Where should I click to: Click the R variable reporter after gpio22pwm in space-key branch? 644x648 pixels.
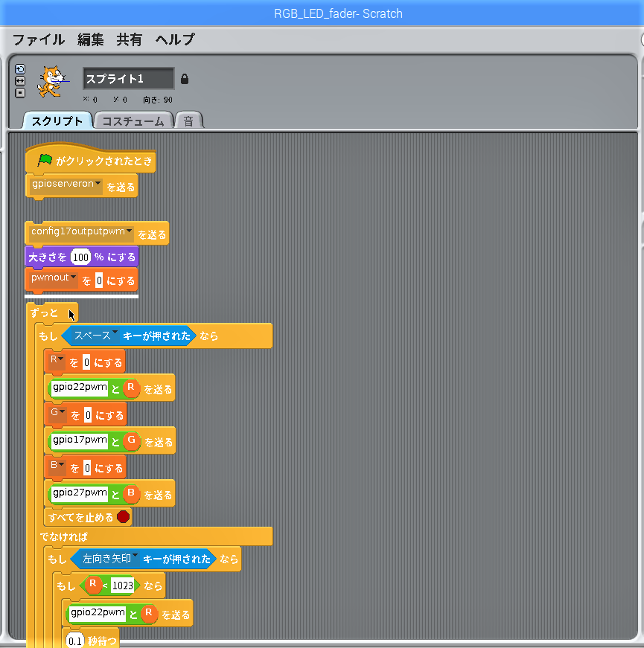131,388
